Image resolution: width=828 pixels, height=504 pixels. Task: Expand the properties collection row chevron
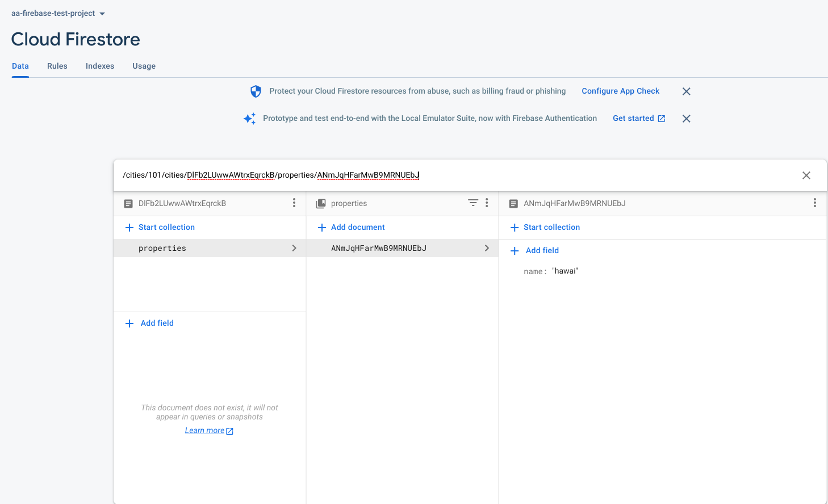(x=294, y=248)
